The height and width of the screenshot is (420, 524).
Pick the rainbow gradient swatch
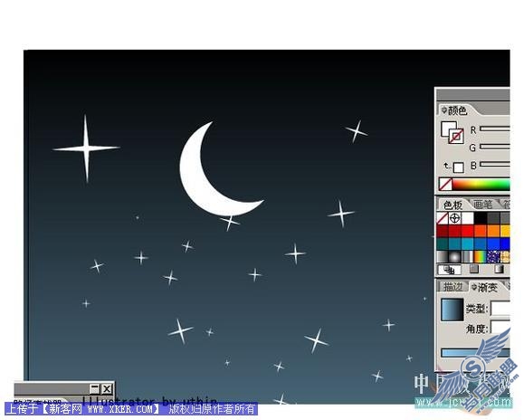pyautogui.click(x=480, y=256)
